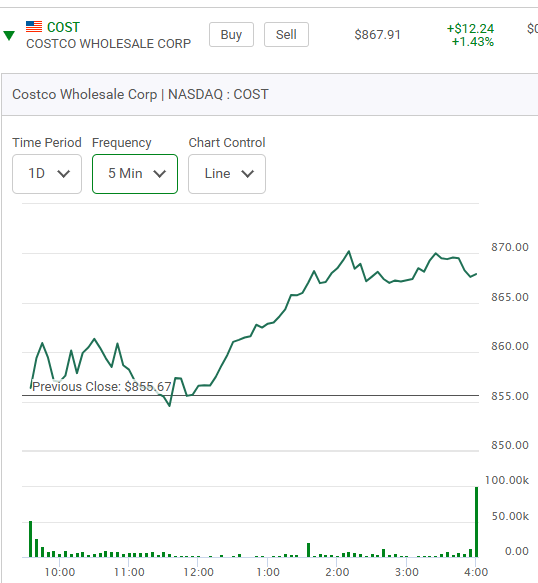Click the Sell button for Costco
This screenshot has width=538, height=583.
286,35
